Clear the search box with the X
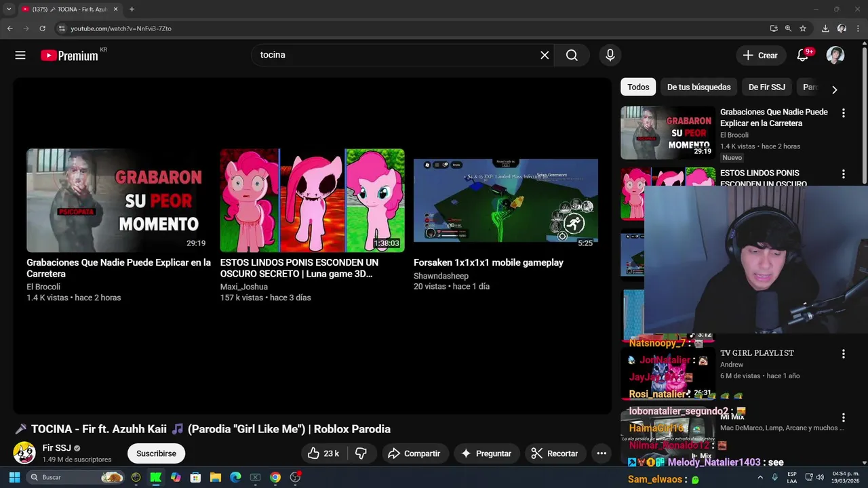The image size is (868, 488). point(545,55)
